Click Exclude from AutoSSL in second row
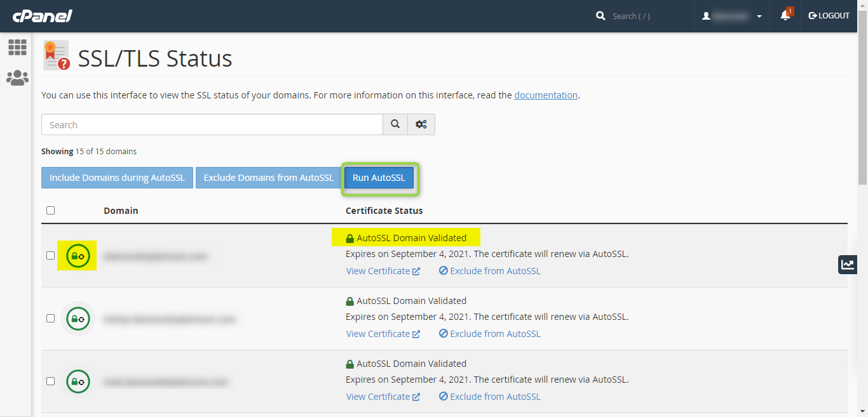The image size is (868, 417). click(x=490, y=334)
